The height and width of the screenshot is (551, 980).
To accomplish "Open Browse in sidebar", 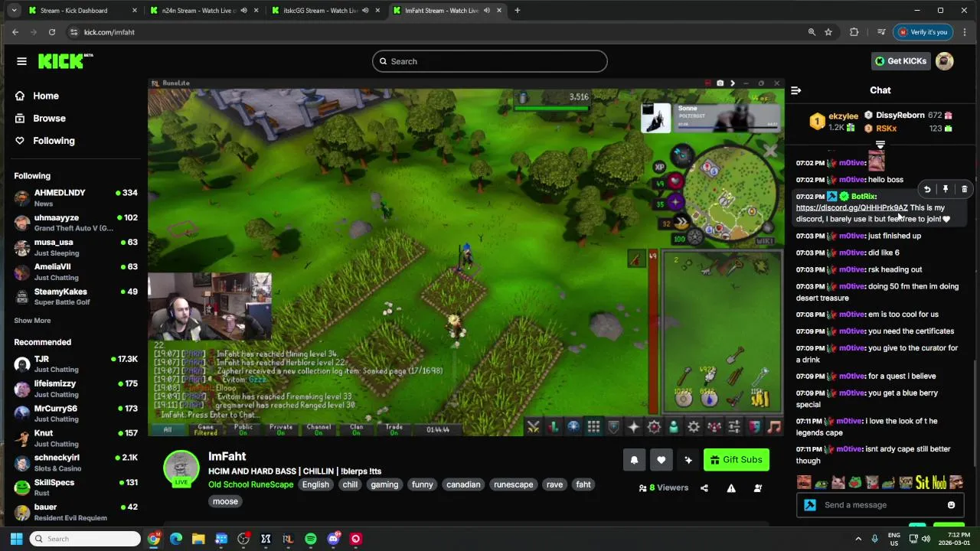I will click(49, 119).
